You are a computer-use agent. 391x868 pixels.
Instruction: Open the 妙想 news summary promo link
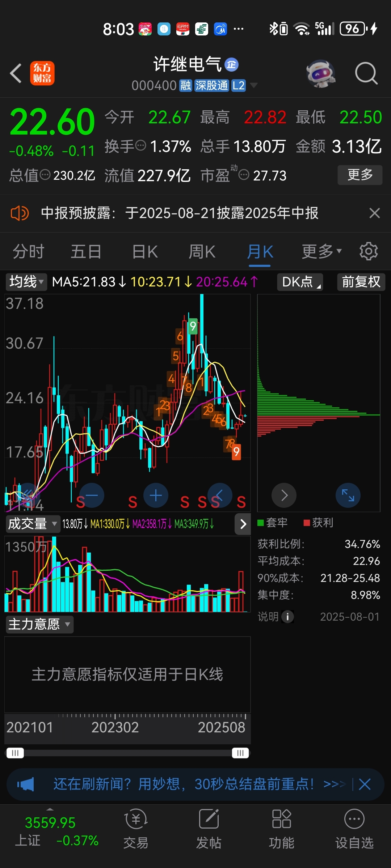199,784
